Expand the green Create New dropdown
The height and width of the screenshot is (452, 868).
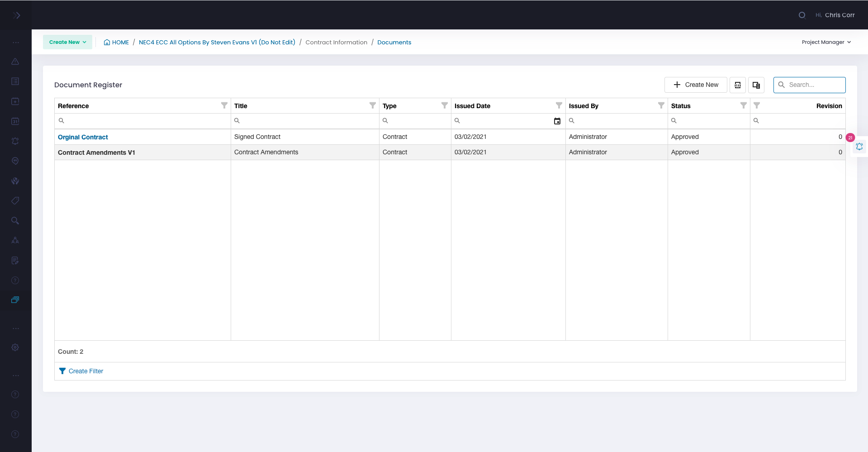pos(67,42)
